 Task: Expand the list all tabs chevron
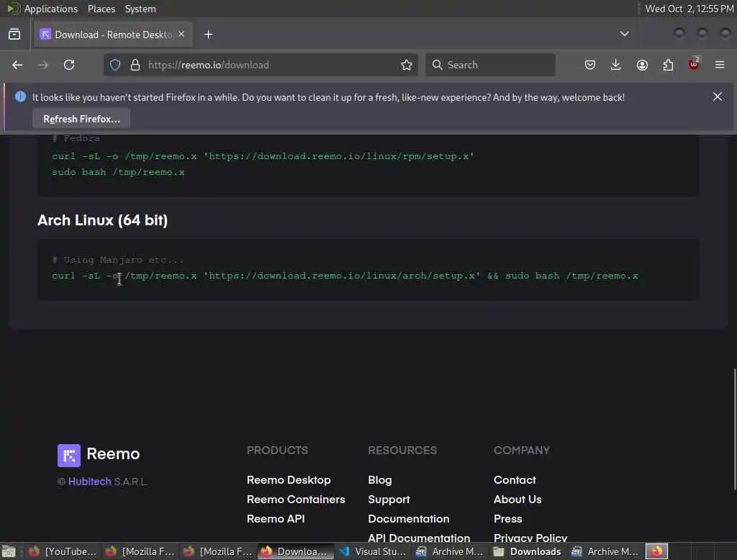point(625,34)
